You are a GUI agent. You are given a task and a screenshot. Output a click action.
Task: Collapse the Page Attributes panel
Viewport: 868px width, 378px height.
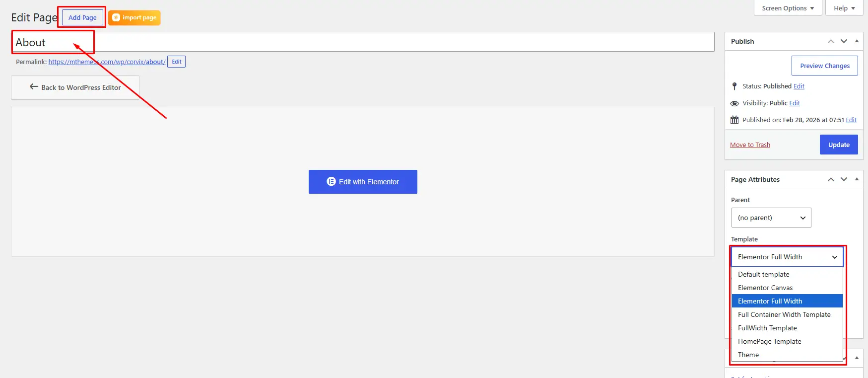pyautogui.click(x=857, y=179)
